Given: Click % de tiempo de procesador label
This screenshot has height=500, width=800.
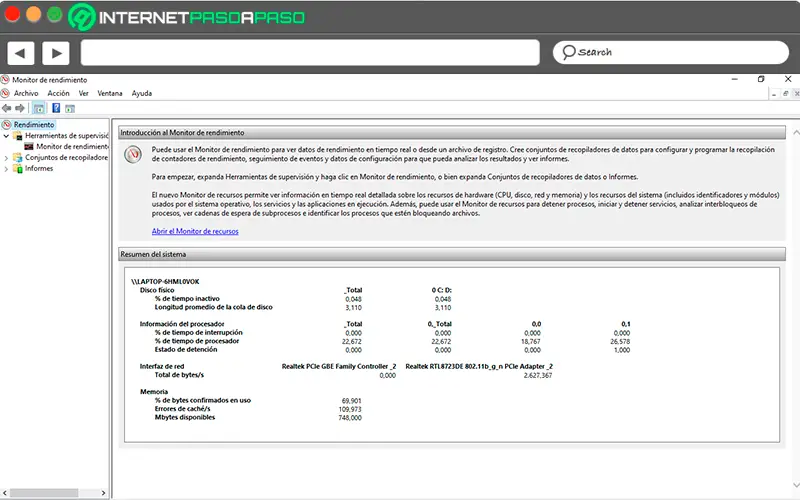Looking at the screenshot, I should (x=197, y=341).
